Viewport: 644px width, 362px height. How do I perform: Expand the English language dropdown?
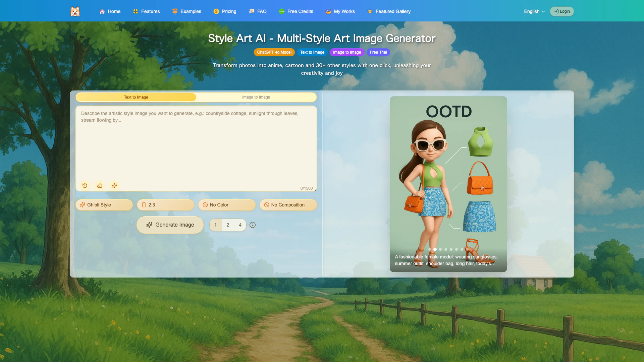click(x=534, y=11)
